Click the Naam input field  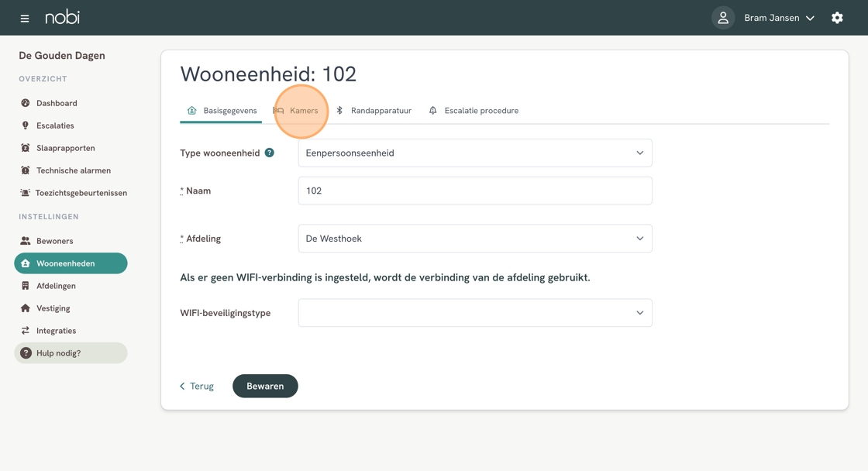click(475, 191)
